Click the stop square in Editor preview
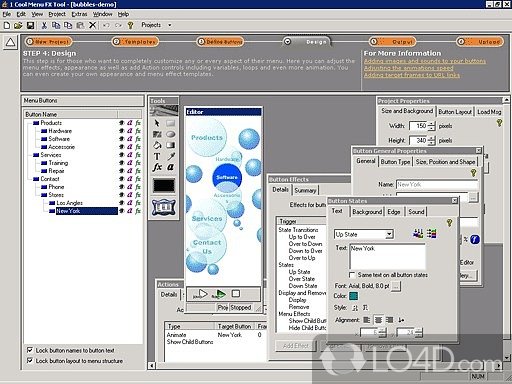This screenshot has height=384, width=512. pyautogui.click(x=236, y=294)
